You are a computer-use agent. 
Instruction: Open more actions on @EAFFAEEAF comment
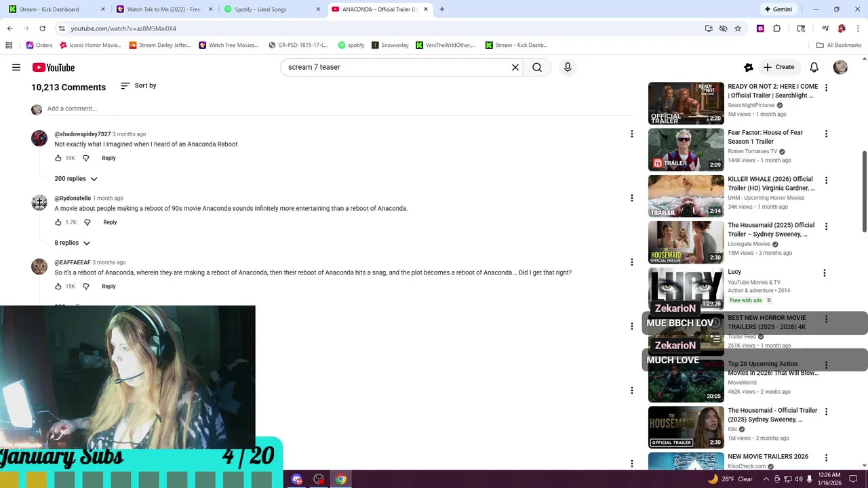tap(631, 262)
